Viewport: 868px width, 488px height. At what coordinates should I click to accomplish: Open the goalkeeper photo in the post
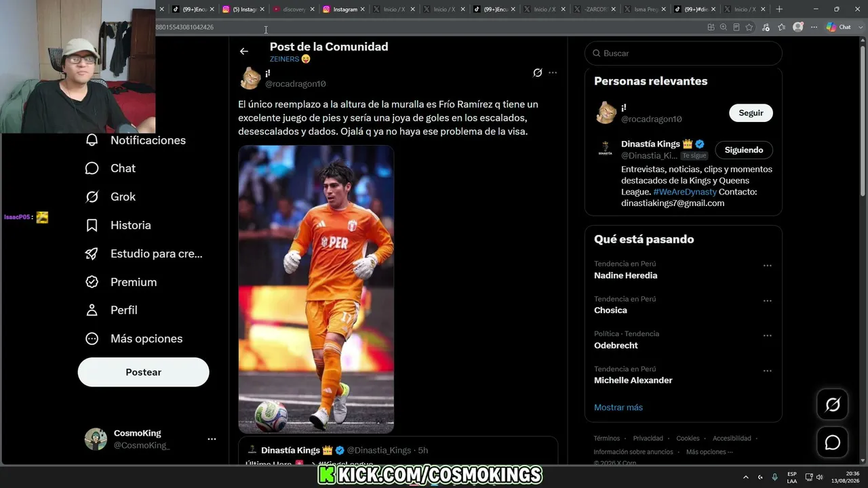(x=316, y=289)
